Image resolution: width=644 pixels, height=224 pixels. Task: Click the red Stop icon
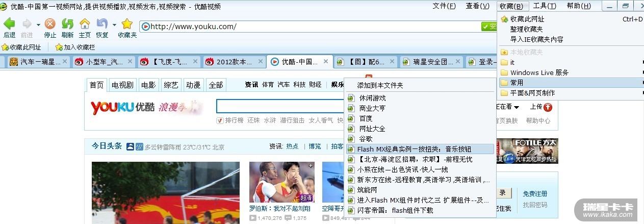[50, 24]
